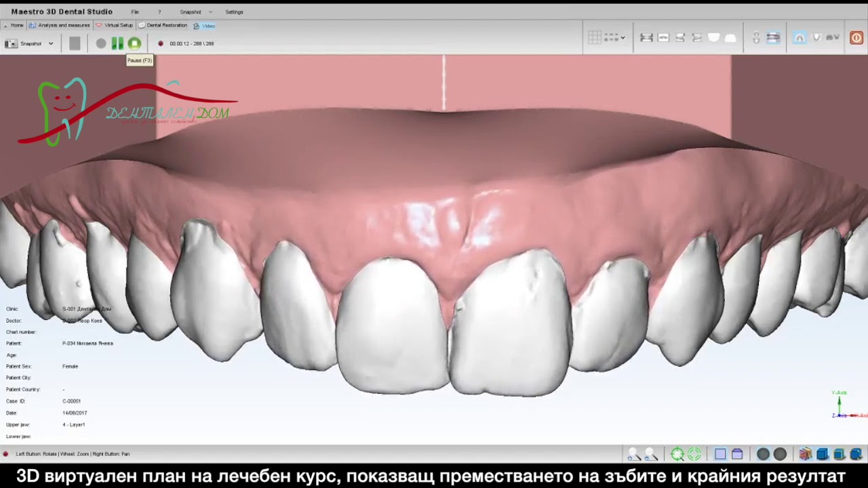Click the solid blue cube shading icon
The width and height of the screenshot is (868, 488).
(822, 454)
